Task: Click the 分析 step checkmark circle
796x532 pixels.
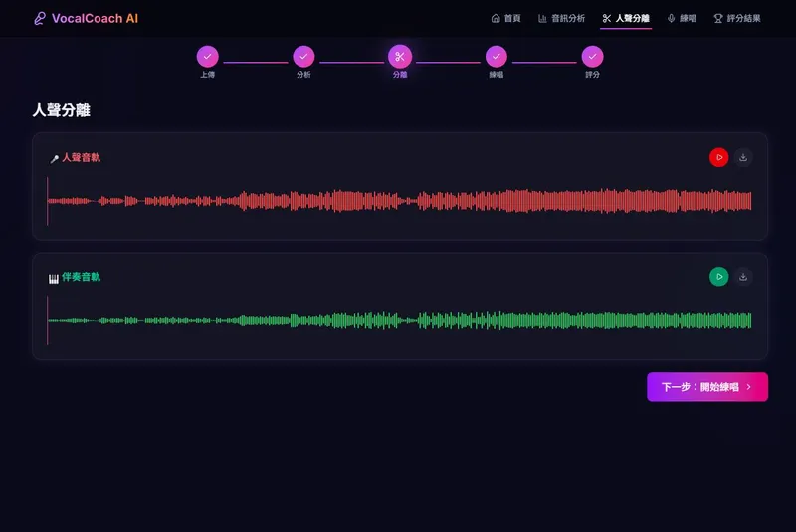Action: tap(303, 57)
